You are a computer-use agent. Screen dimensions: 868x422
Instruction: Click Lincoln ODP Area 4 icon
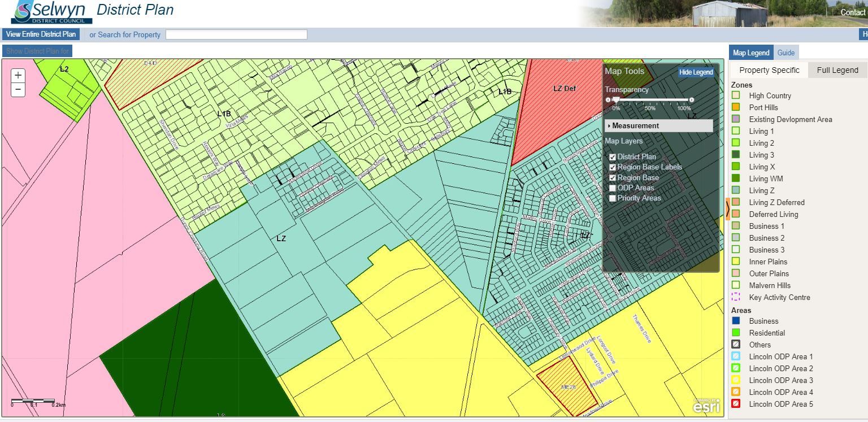736,392
